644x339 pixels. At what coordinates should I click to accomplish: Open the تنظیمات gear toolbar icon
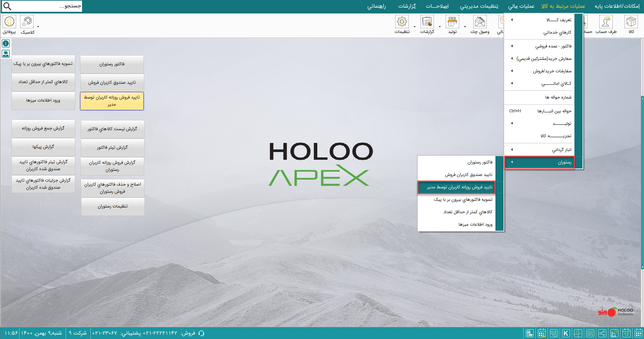[402, 22]
